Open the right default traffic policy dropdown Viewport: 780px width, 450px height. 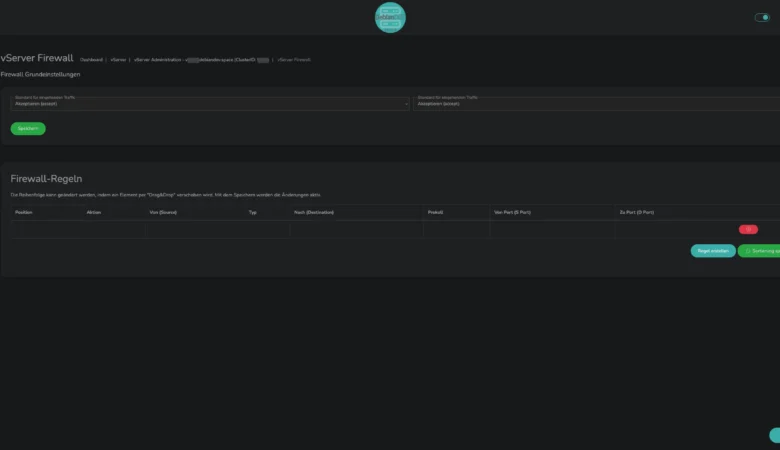click(x=596, y=101)
